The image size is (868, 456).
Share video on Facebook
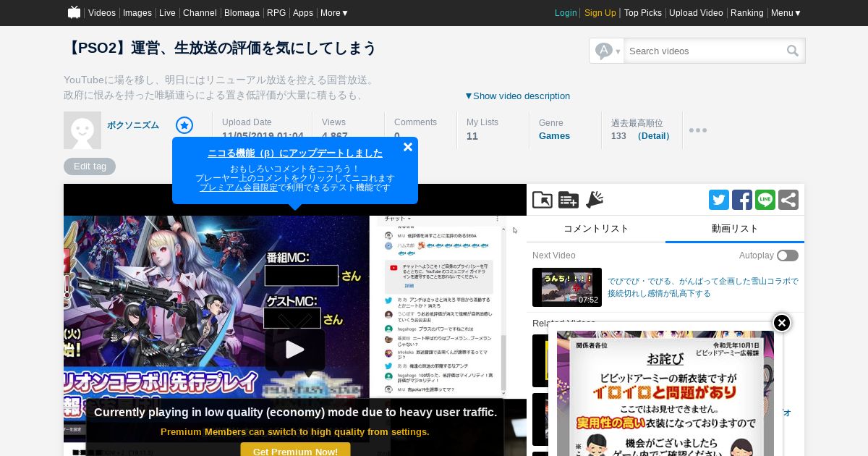[742, 200]
